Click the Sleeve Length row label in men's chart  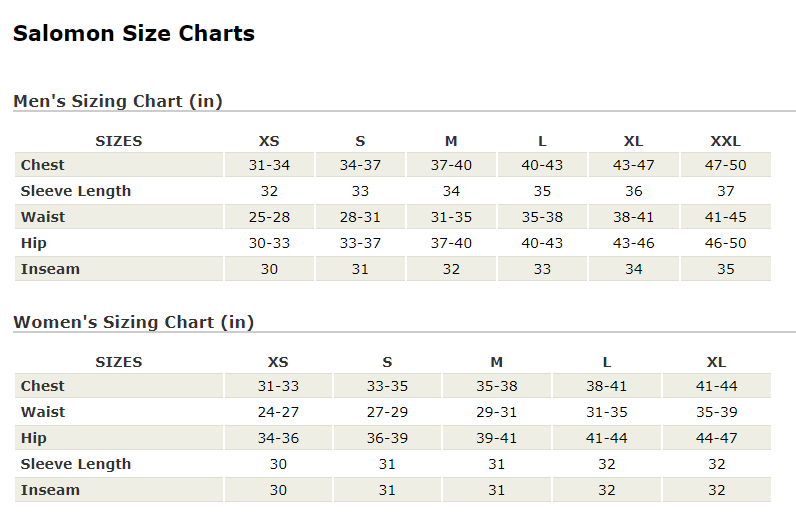tap(76, 191)
